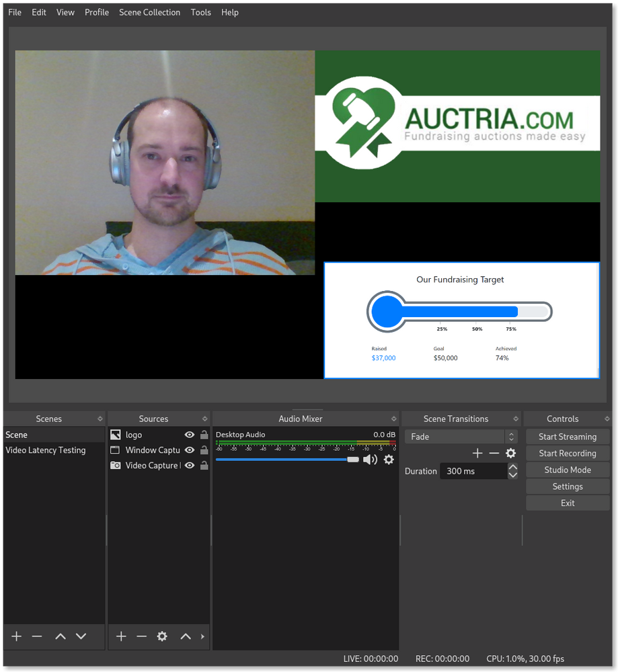
Task: Click the Video Capture source camera icon
Action: click(116, 466)
